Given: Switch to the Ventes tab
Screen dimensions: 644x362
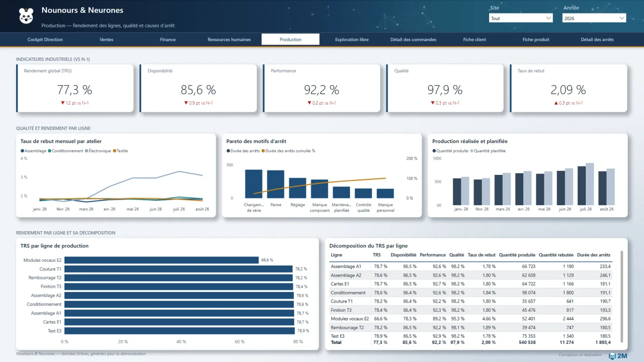Looking at the screenshot, I should click(x=107, y=39).
